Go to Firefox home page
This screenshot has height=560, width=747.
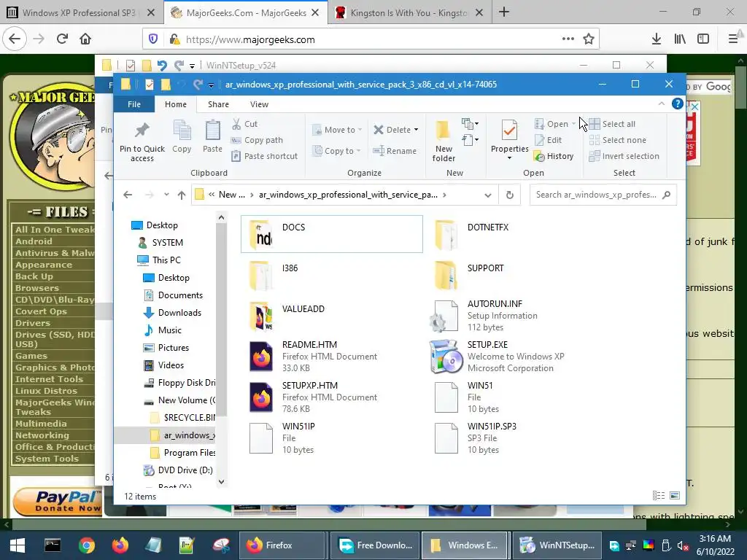85,39
